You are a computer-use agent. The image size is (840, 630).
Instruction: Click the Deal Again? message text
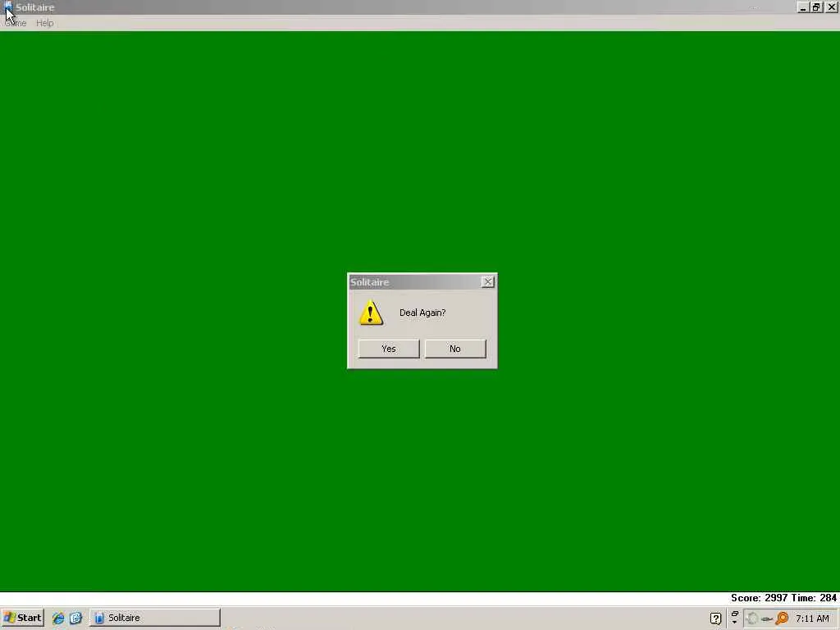coord(422,313)
